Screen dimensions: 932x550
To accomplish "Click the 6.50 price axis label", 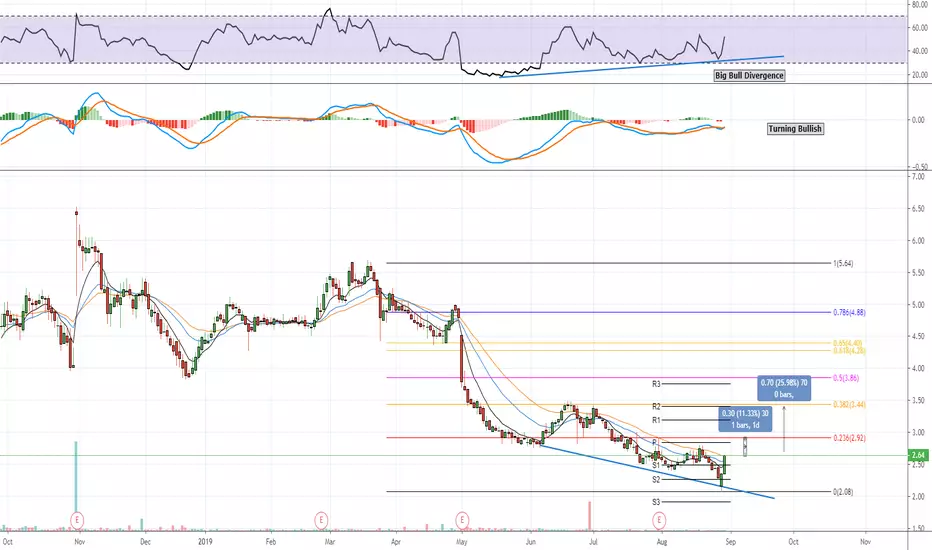I will [x=918, y=209].
